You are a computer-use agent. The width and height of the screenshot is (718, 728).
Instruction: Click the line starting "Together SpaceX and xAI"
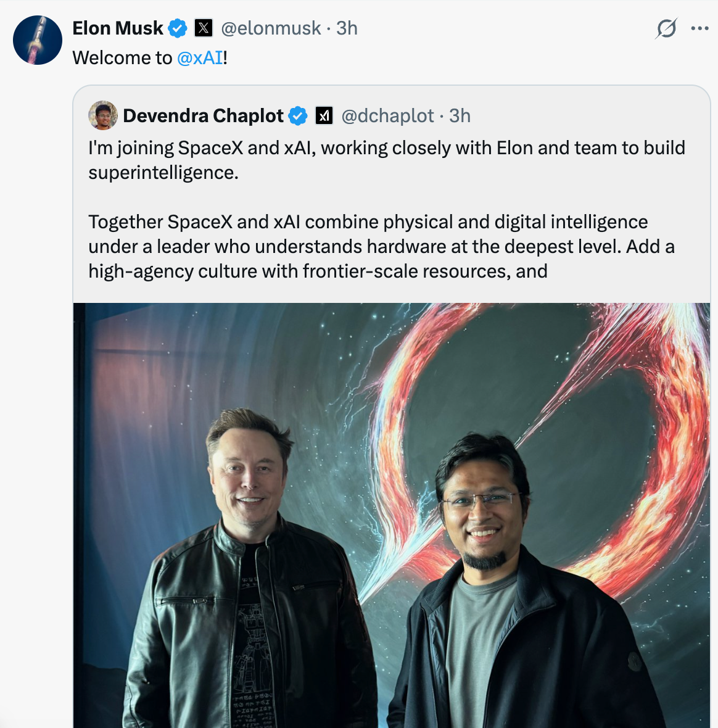click(368, 222)
